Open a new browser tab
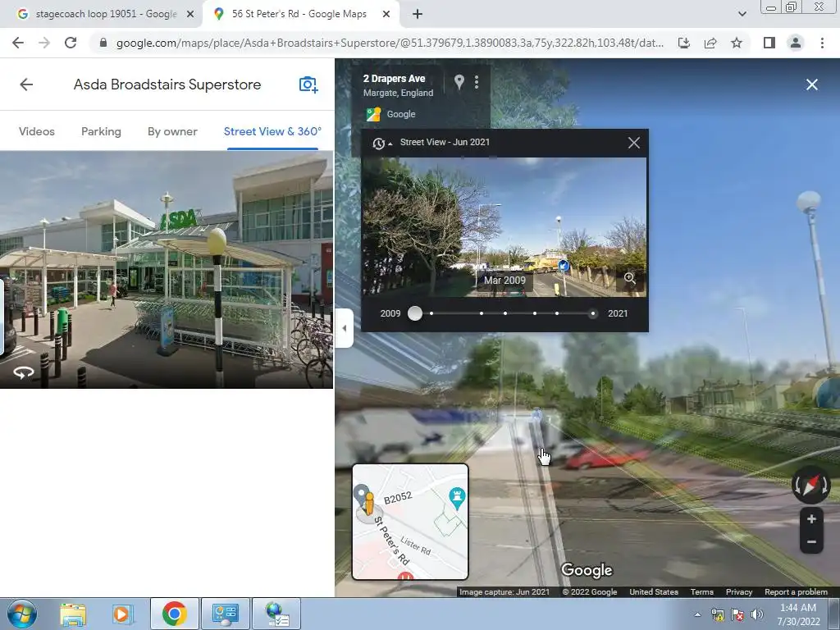 (x=418, y=15)
